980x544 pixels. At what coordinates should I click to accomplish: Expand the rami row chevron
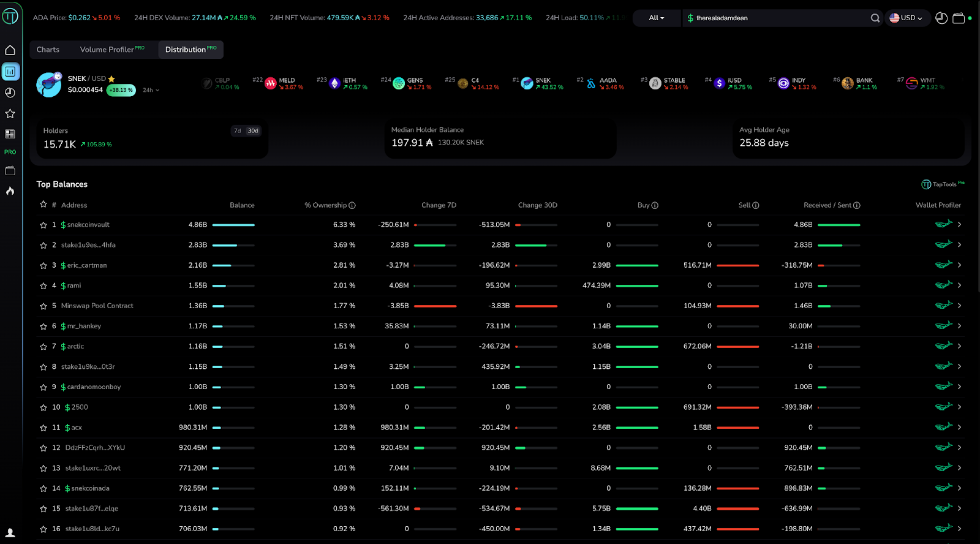959,285
